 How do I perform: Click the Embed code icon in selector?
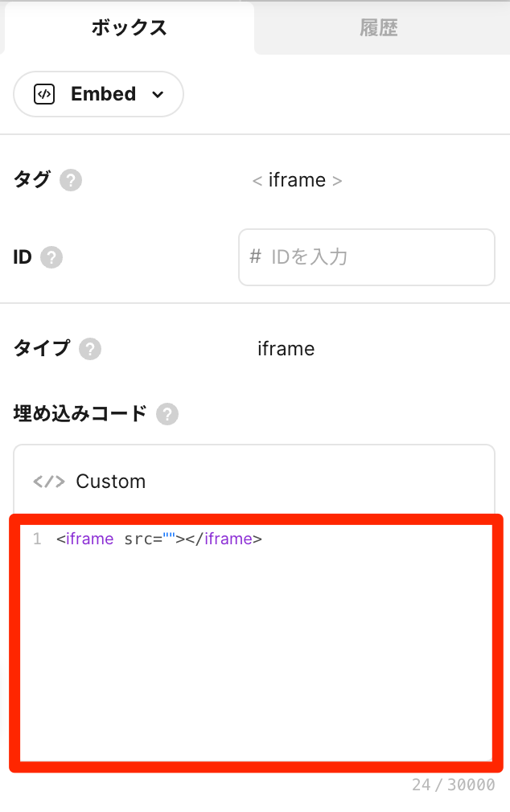(44, 94)
